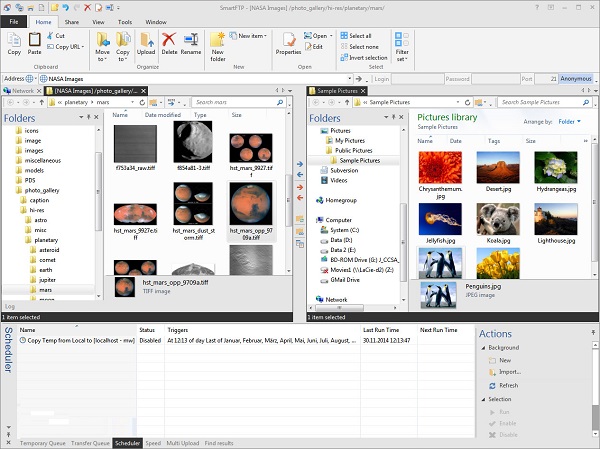Click the Delete icon in the ribbon
The image size is (600, 449).
169,42
